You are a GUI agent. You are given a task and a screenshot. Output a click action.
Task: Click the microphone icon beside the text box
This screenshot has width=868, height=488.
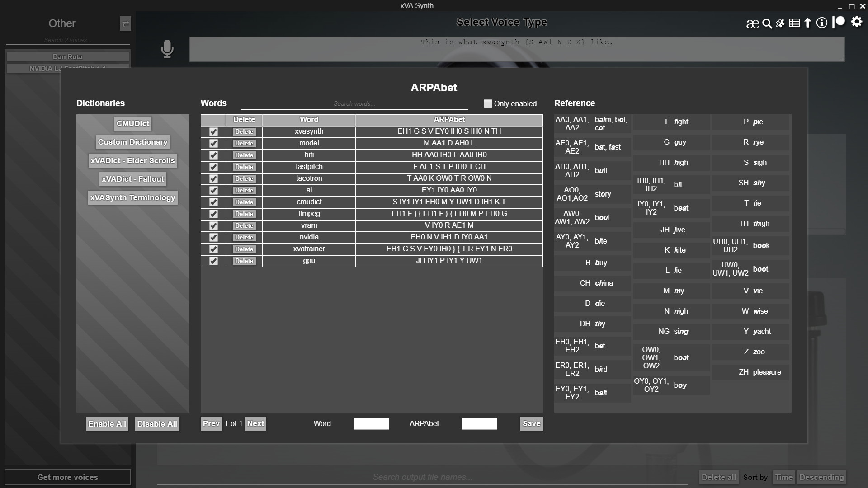(167, 49)
